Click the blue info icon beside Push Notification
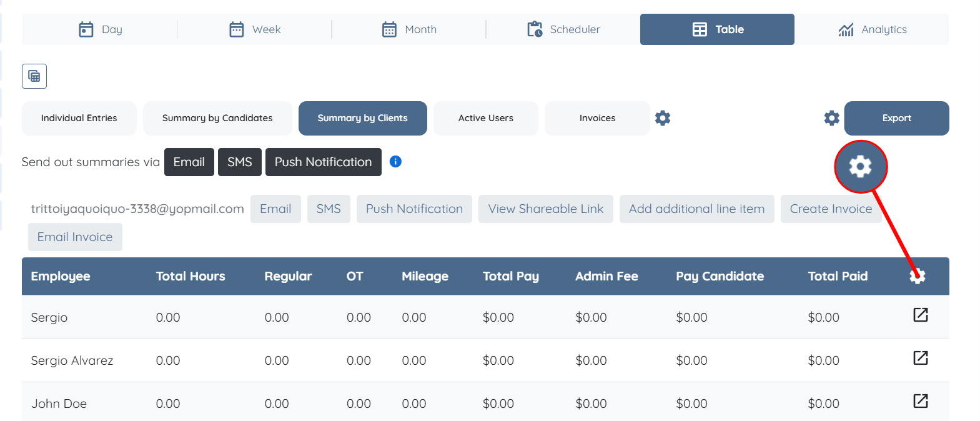Screen dimensions: 980x421 tap(395, 162)
